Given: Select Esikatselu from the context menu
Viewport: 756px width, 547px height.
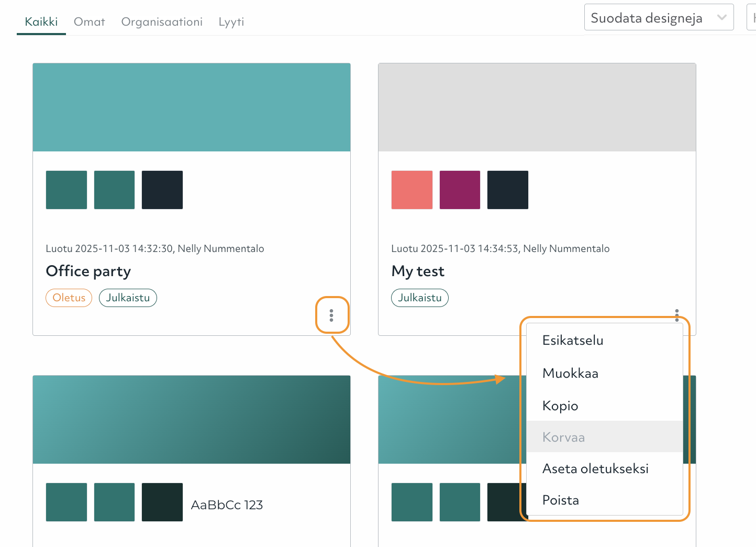Looking at the screenshot, I should point(573,340).
